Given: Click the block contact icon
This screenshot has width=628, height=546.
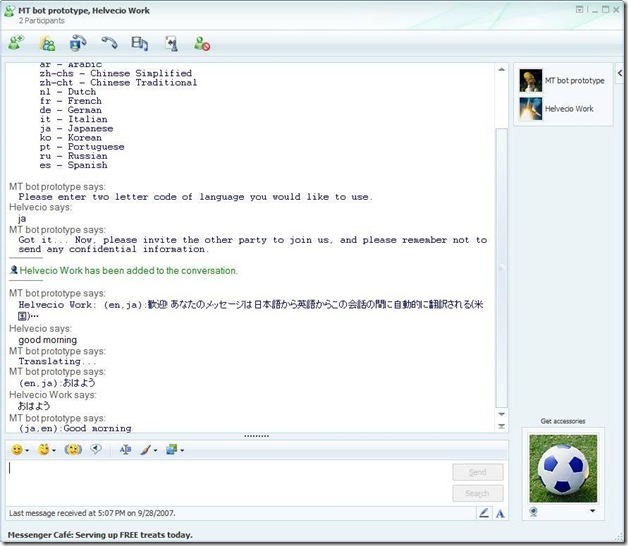Looking at the screenshot, I should pyautogui.click(x=202, y=43).
